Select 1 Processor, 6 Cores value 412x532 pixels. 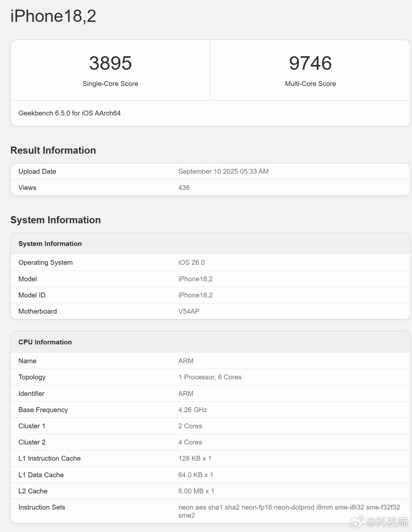point(210,377)
